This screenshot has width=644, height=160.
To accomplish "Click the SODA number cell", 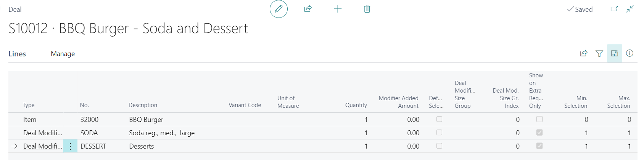I will pyautogui.click(x=89, y=133).
